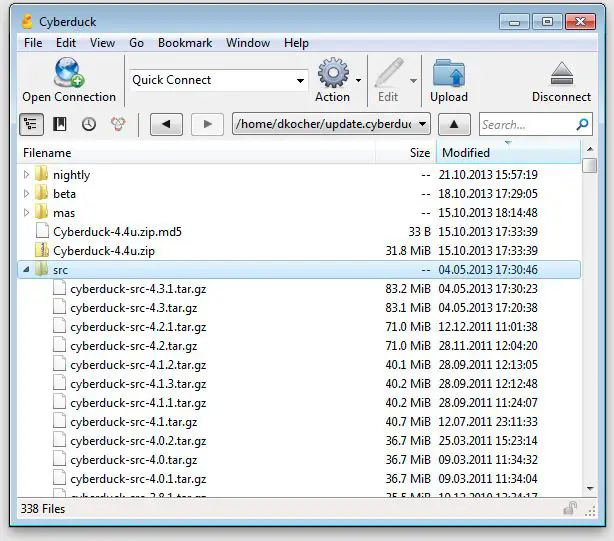Open the Bookmark menu
Image resolution: width=614 pixels, height=541 pixels.
(185, 43)
